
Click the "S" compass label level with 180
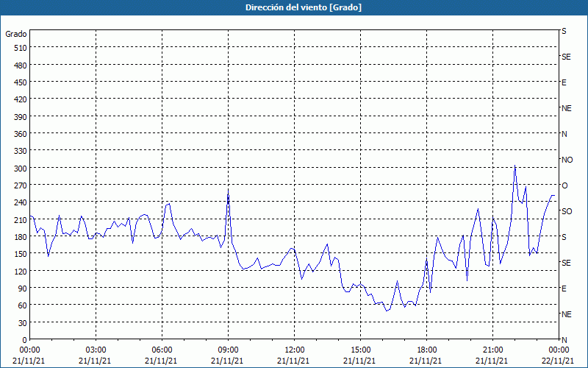564,237
